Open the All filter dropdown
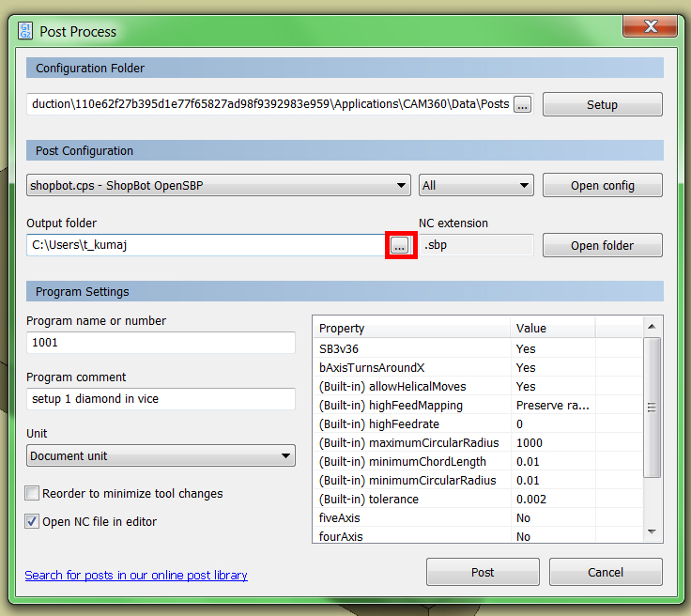The image size is (691, 616). pyautogui.click(x=476, y=185)
